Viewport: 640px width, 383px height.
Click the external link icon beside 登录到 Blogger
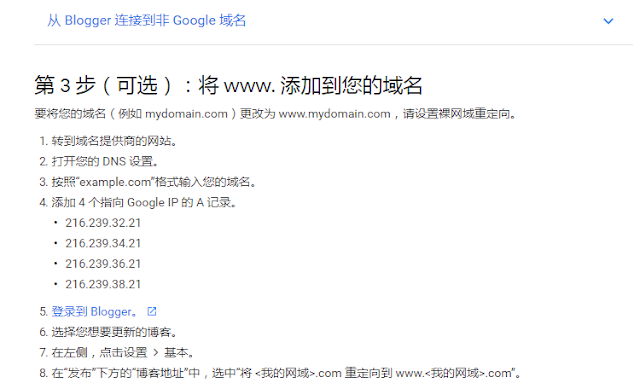pyautogui.click(x=152, y=312)
